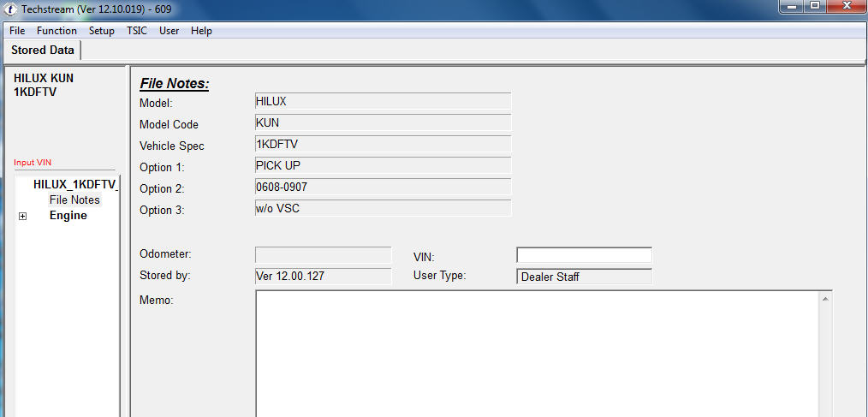Click the Odometer field

click(324, 255)
